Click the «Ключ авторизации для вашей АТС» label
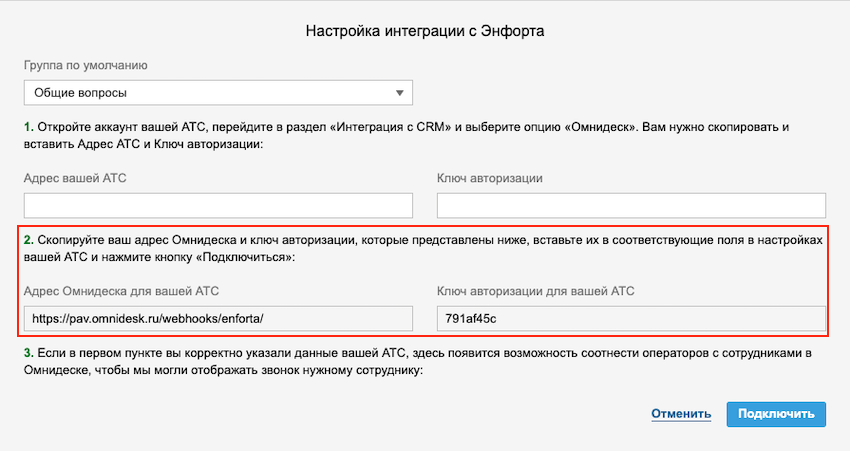 click(x=536, y=291)
